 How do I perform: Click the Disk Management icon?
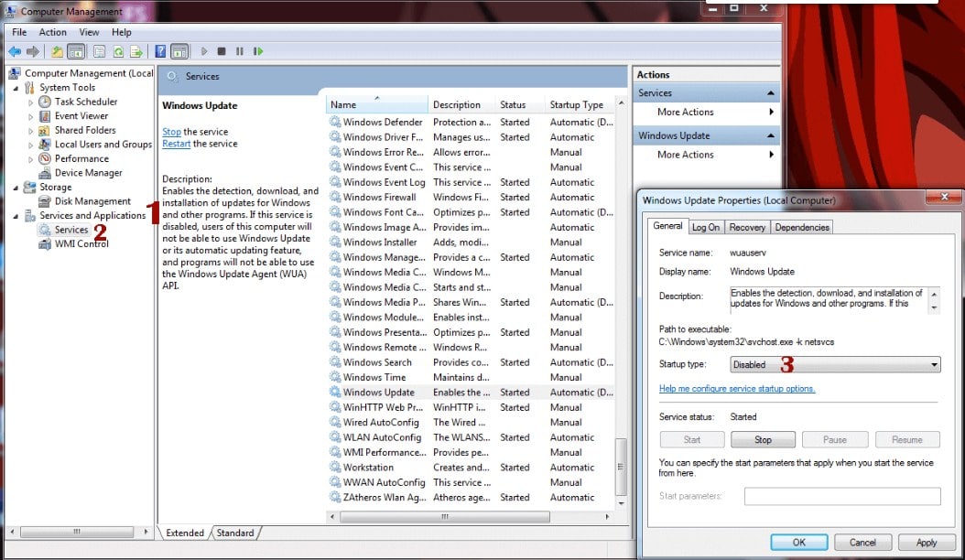[x=44, y=201]
